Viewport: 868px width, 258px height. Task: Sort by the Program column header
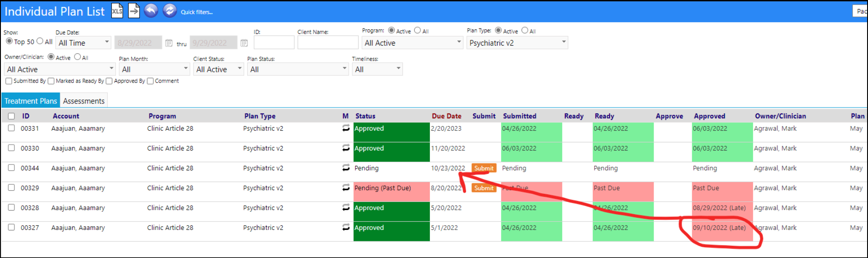tap(162, 116)
